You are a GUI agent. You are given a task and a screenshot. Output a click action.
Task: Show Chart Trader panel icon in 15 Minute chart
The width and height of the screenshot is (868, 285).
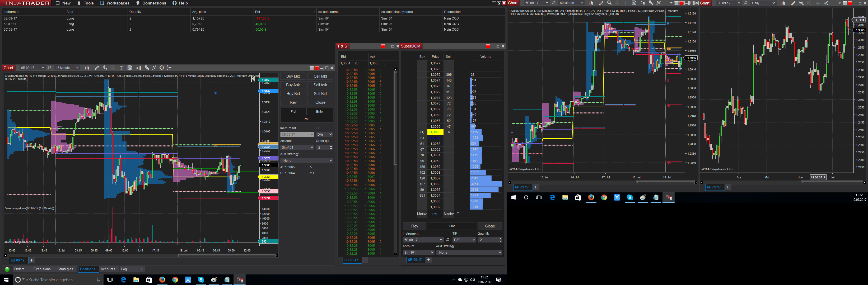coord(138,68)
